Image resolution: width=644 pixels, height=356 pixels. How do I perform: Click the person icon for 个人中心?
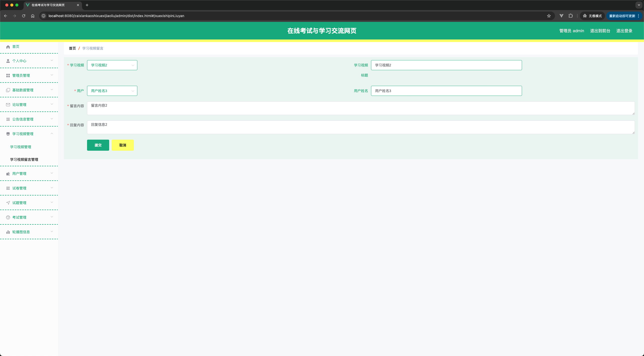pos(8,61)
